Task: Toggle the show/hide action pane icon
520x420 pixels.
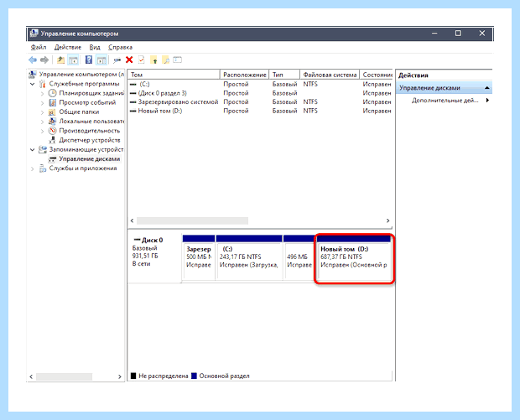Action: pyautogui.click(x=101, y=60)
